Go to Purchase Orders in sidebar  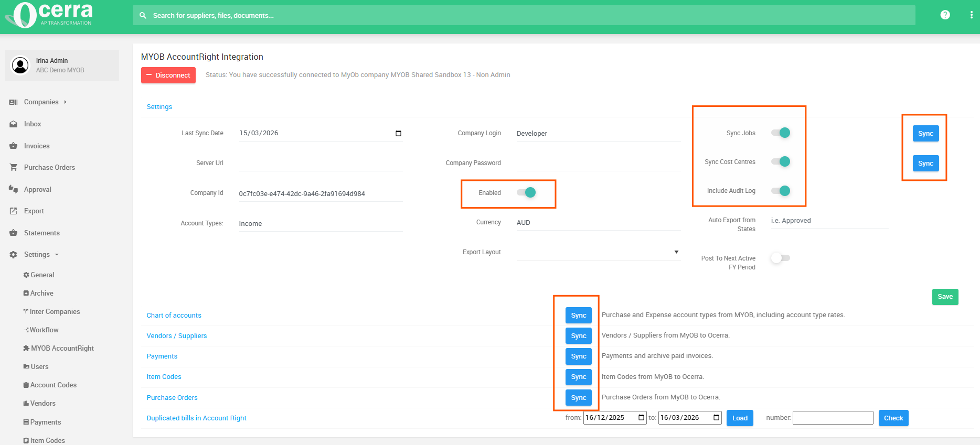click(49, 168)
